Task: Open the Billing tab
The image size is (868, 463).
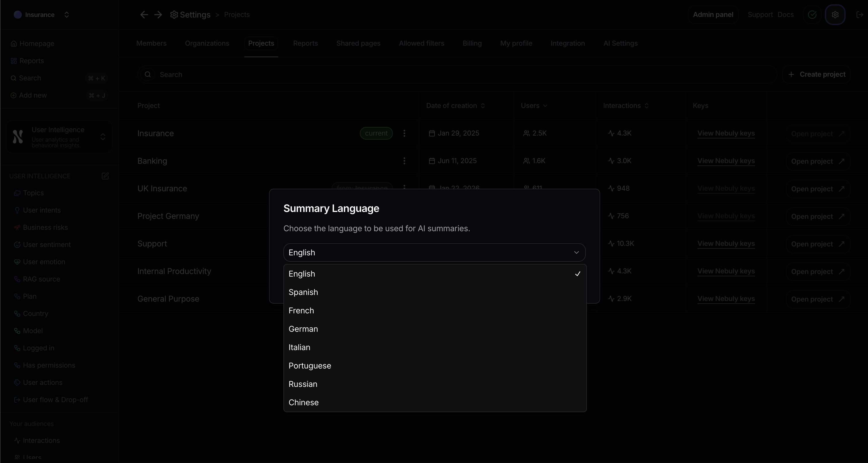Action: 472,43
